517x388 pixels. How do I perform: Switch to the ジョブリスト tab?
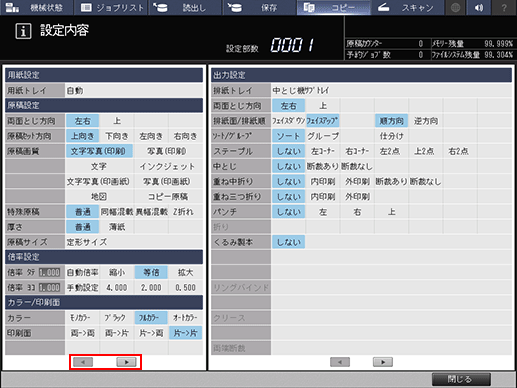111,7
